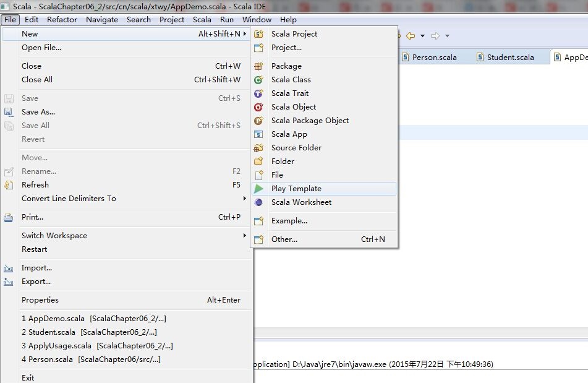Select Scala Worksheet menu entry
Image resolution: width=588 pixels, height=383 pixels.
(324, 202)
